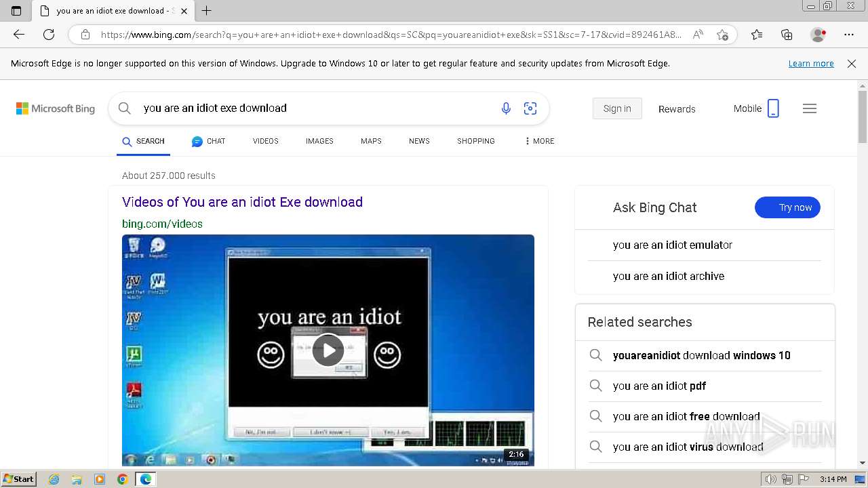
Task: Click the scrollbar down arrow
Action: (863, 464)
